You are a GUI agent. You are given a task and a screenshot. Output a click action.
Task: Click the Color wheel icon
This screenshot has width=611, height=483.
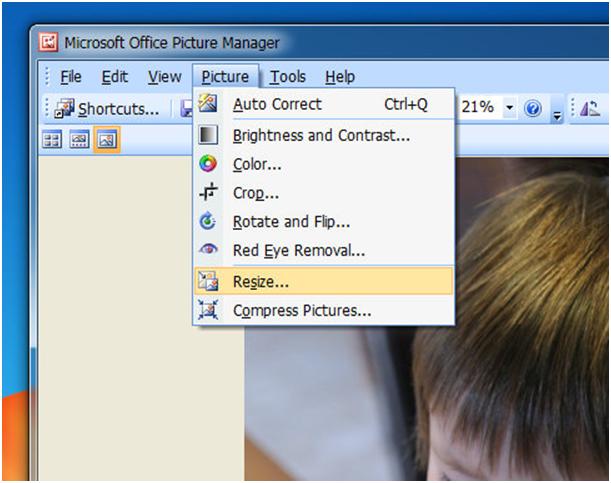pyautogui.click(x=208, y=164)
